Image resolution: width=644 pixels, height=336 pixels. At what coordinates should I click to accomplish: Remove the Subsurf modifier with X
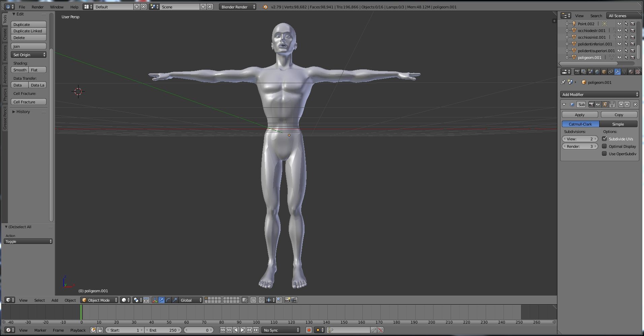click(635, 104)
